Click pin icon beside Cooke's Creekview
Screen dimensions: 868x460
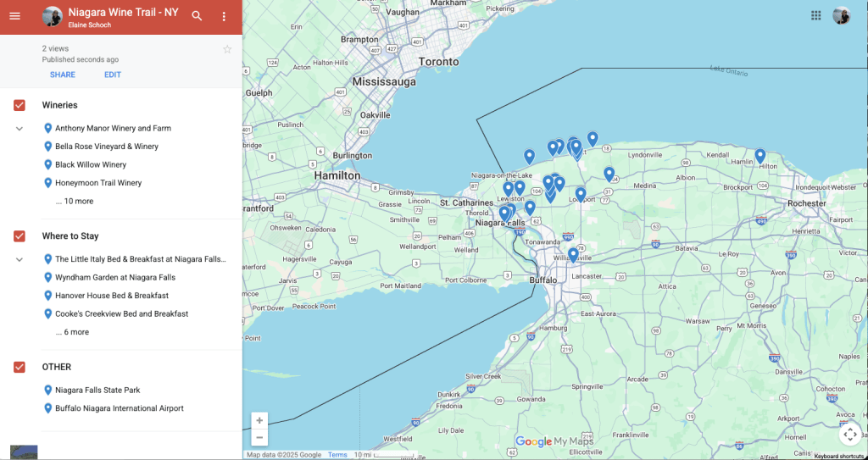coord(48,313)
